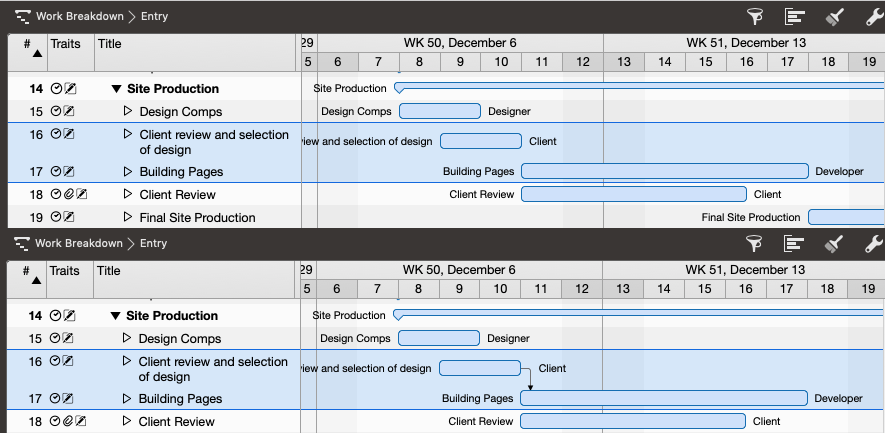885x433 pixels.
Task: Collapse Site Production group in the upper outline
Action: click(x=116, y=89)
